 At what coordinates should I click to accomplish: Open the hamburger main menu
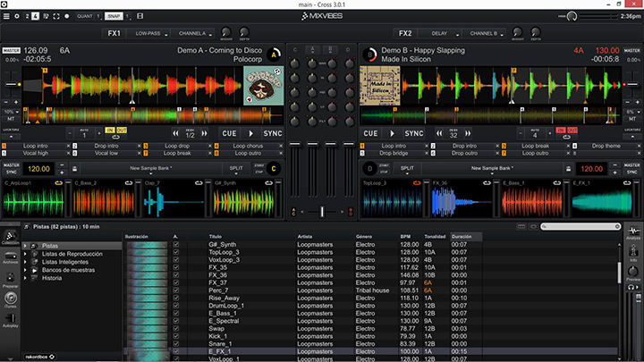(x=6, y=16)
